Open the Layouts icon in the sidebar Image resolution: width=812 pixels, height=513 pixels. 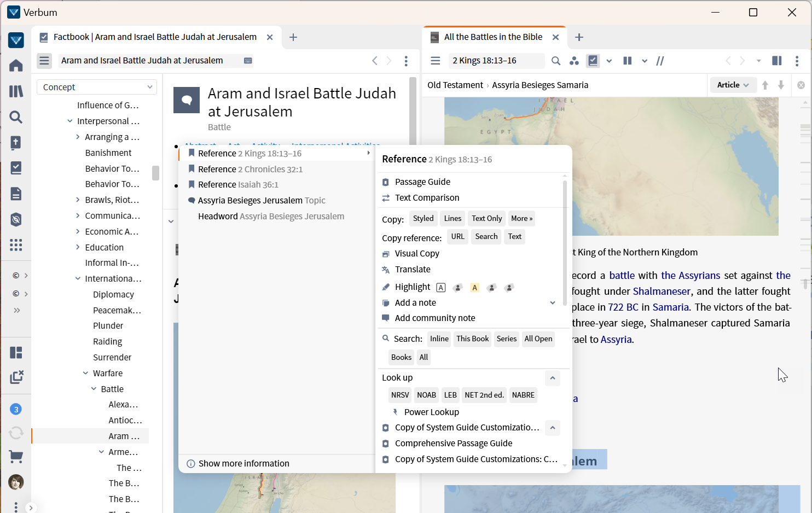pyautogui.click(x=16, y=353)
